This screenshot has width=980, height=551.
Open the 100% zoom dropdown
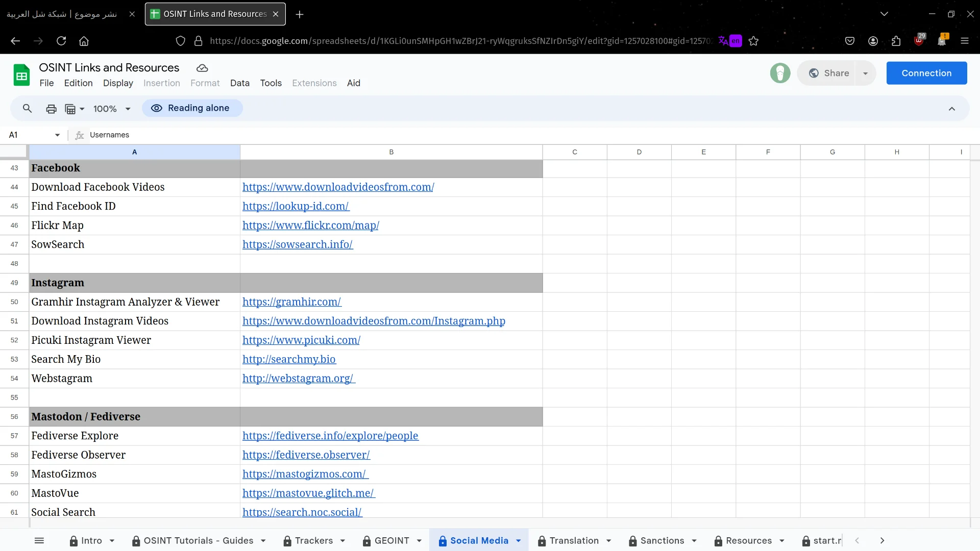[112, 109]
